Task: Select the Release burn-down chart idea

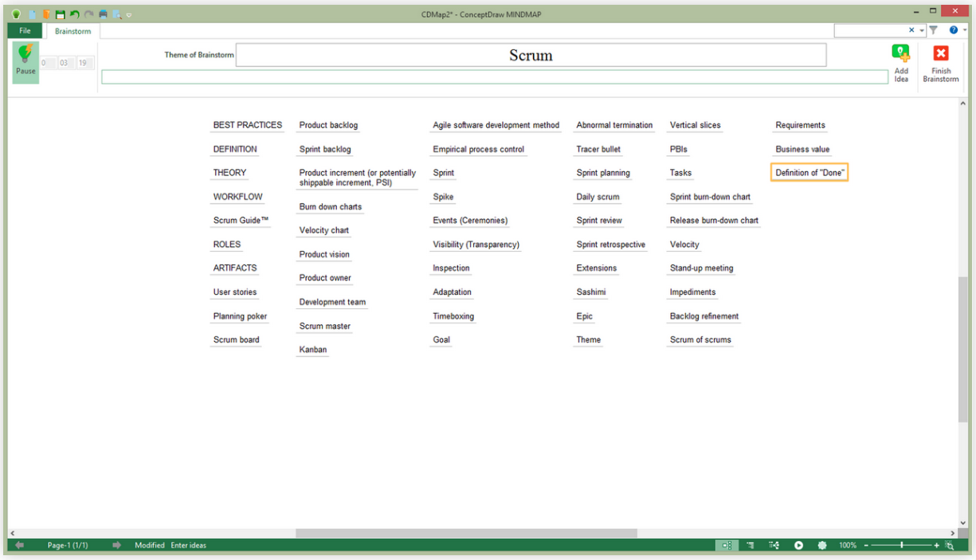Action: (x=714, y=221)
